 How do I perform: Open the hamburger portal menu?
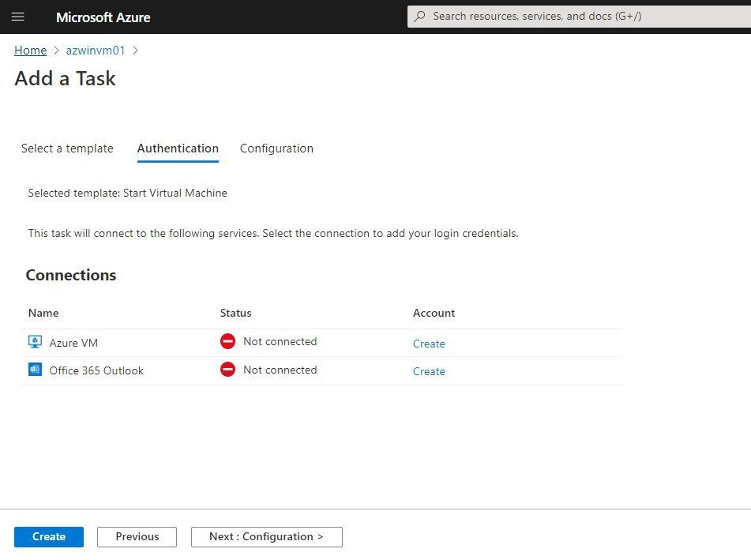click(x=17, y=17)
